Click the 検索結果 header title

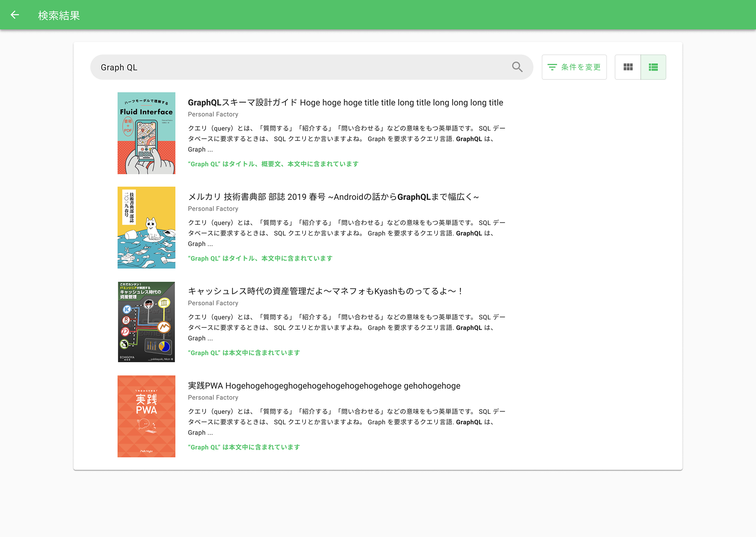click(59, 15)
